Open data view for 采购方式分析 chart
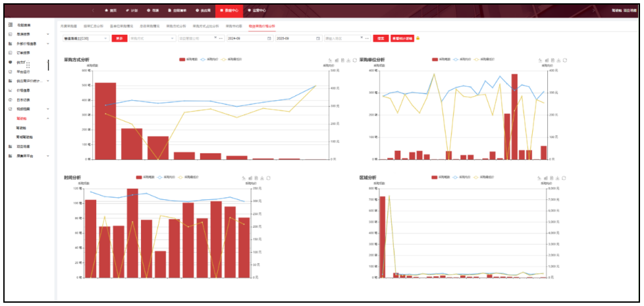This screenshot has width=644, height=306. pos(342,61)
